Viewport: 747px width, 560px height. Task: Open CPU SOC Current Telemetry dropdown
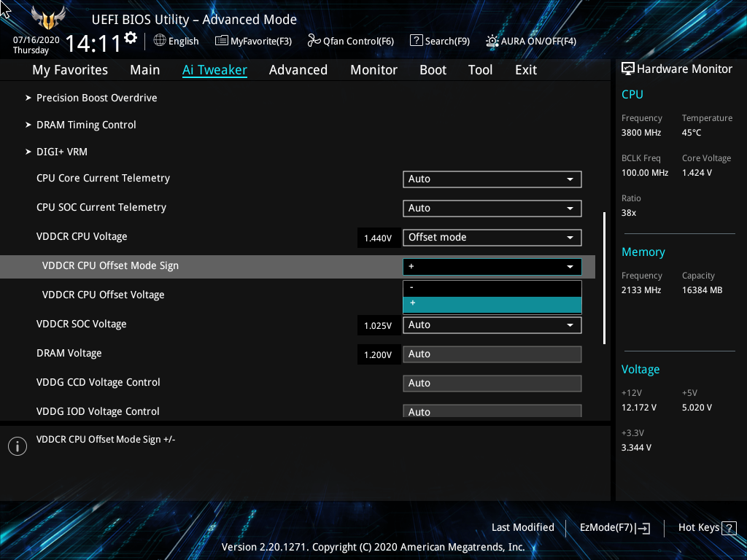[x=492, y=208]
